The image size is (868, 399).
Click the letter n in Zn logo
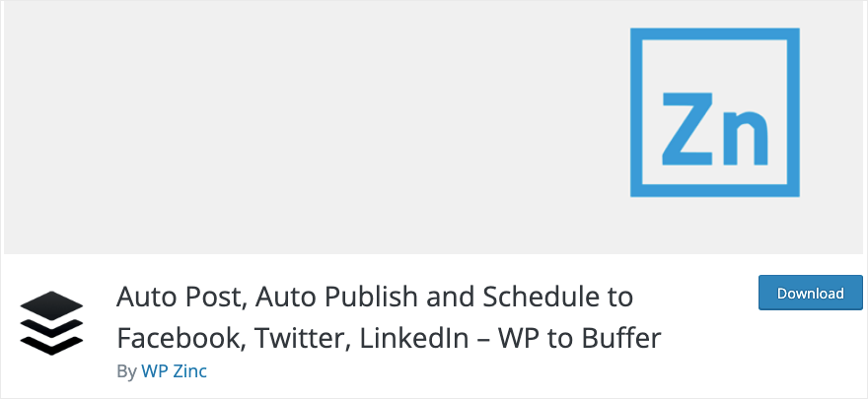[744, 137]
